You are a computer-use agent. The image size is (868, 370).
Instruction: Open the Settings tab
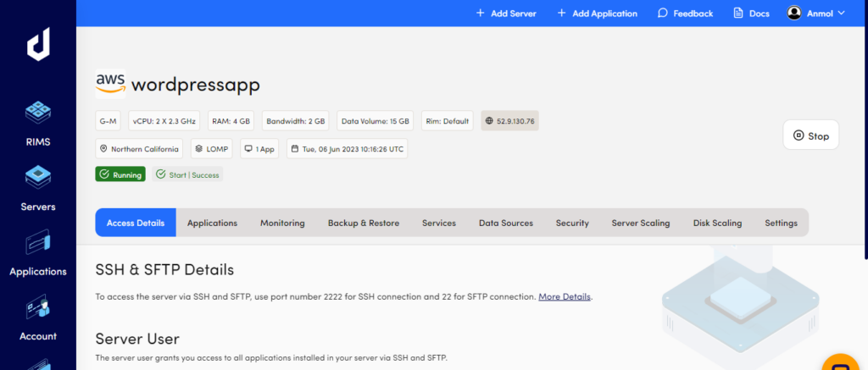click(x=781, y=223)
